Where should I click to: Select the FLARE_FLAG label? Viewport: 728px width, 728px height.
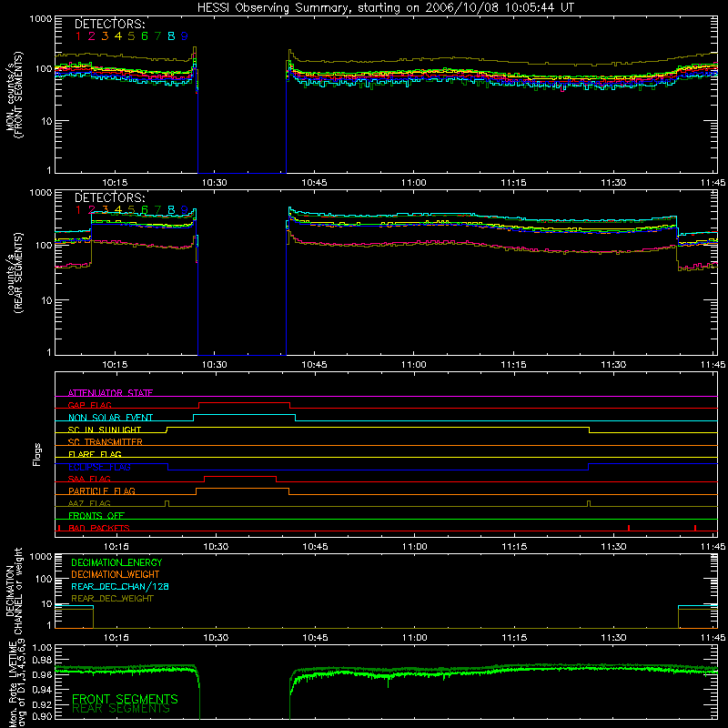[x=95, y=454]
